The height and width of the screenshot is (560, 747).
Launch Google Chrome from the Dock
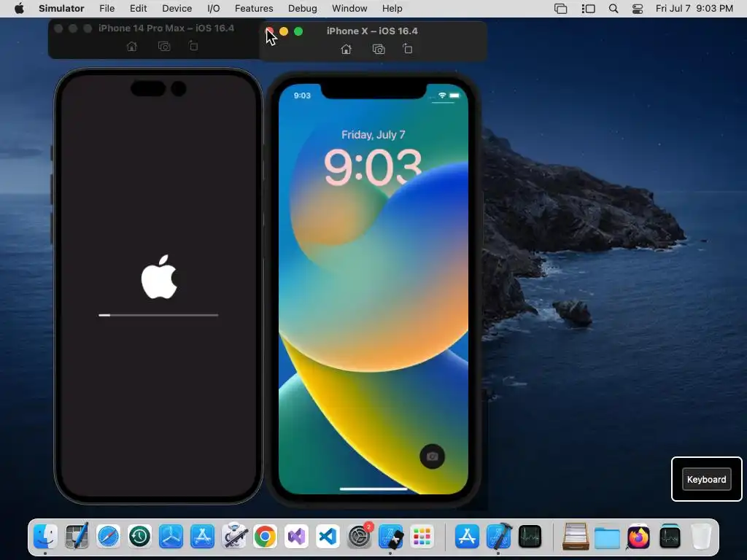(266, 537)
